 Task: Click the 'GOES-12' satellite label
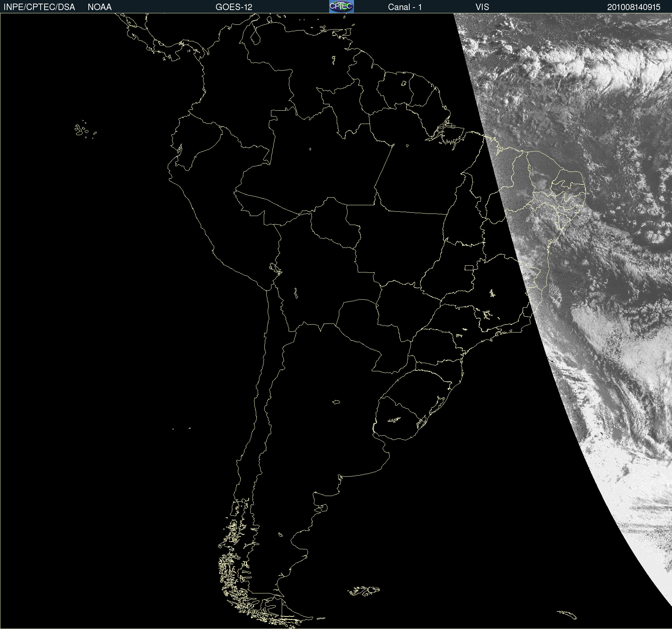click(234, 7)
